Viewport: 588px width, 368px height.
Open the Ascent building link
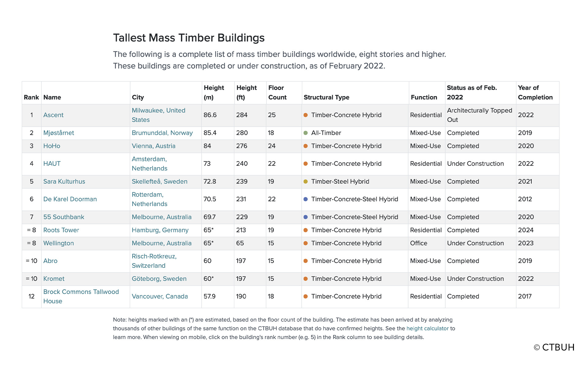pos(53,115)
